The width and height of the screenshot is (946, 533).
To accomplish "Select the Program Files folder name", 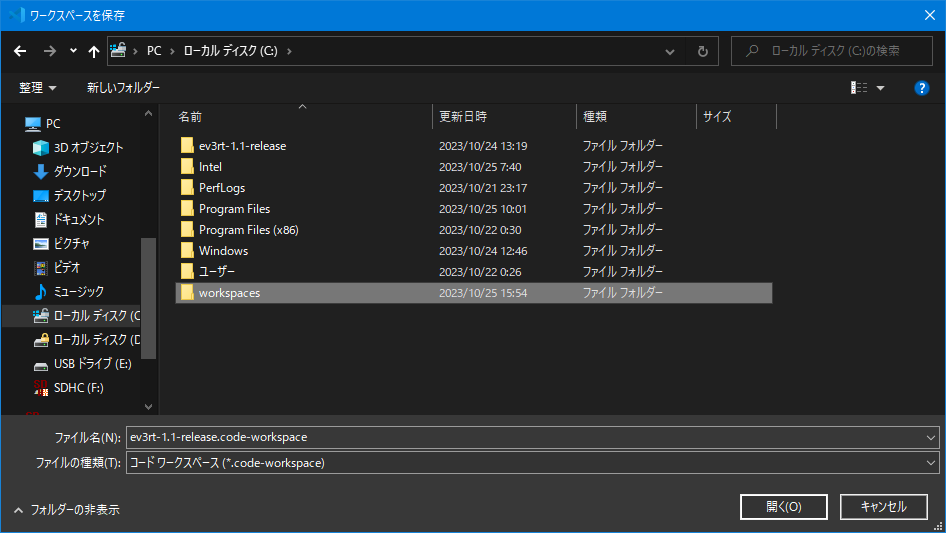I will point(235,209).
